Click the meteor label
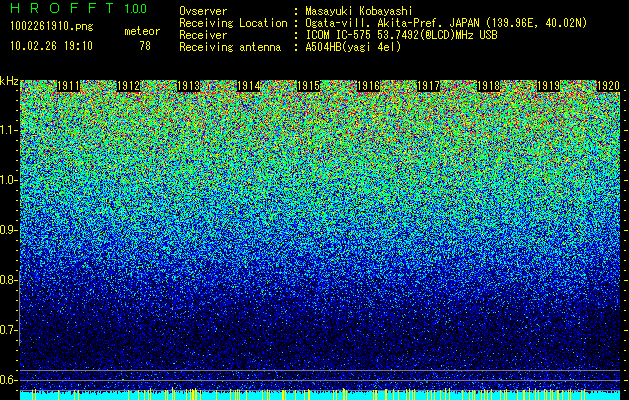Image resolution: width=629 pixels, height=400 pixels. pos(142,31)
